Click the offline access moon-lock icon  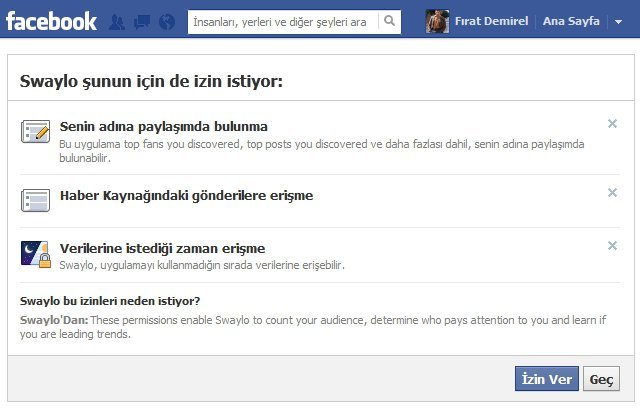[x=36, y=254]
